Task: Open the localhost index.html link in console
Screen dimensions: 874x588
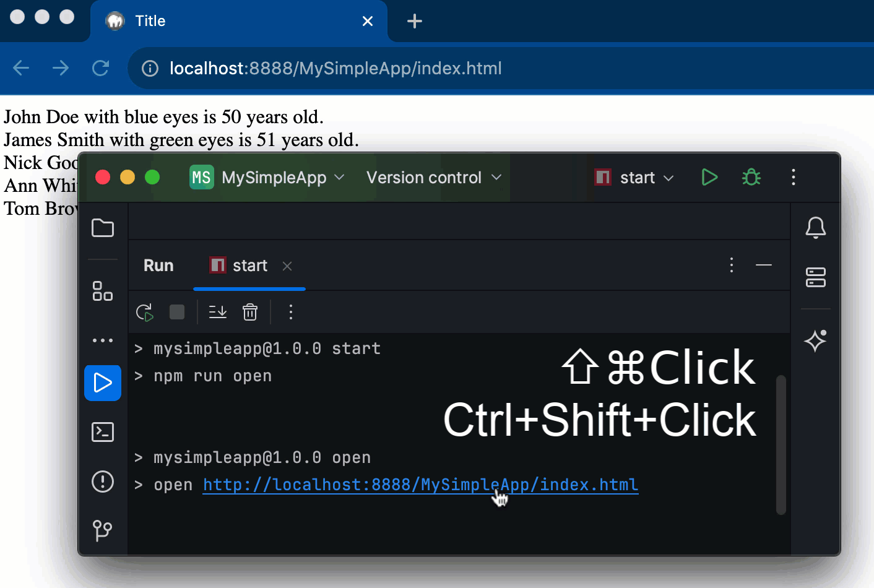Action: click(420, 485)
